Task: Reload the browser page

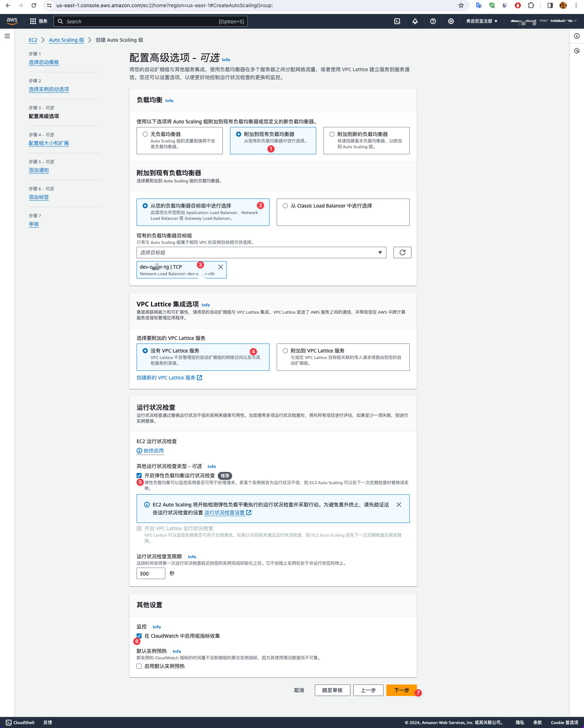Action: click(x=34, y=5)
